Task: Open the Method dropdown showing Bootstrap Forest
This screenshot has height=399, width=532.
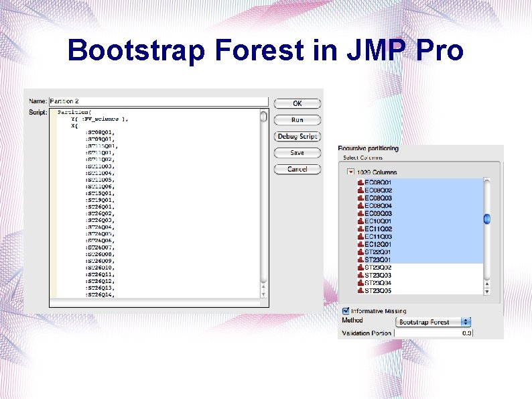Action: 434,322
